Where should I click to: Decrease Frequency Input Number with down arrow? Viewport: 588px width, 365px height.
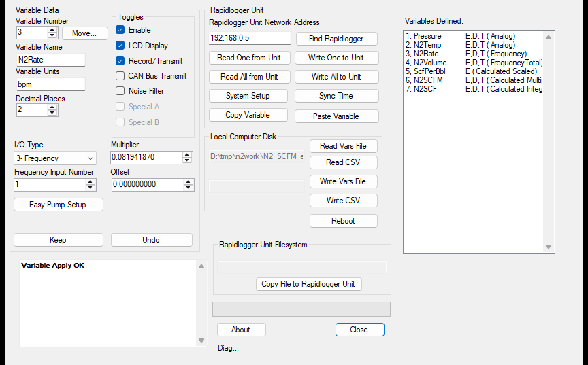click(x=91, y=187)
